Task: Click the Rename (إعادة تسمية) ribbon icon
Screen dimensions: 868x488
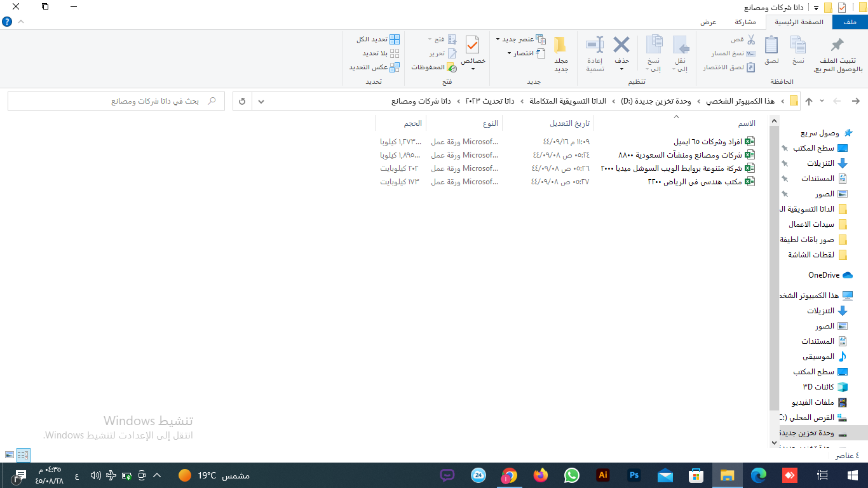Action: (595, 46)
